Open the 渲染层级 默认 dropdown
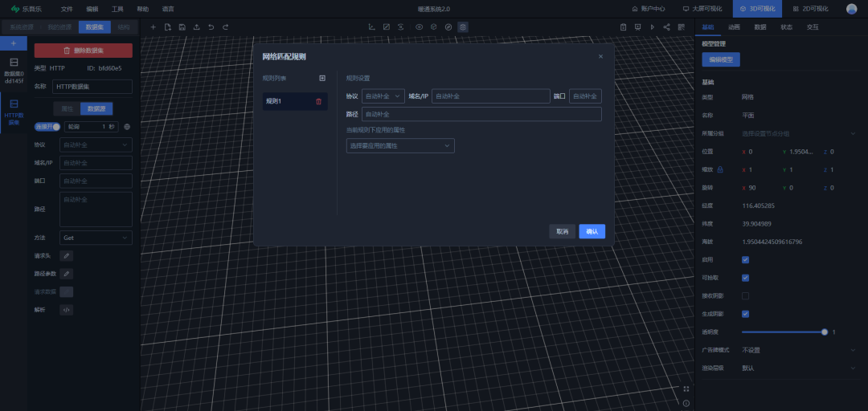The height and width of the screenshot is (411, 868). point(799,368)
